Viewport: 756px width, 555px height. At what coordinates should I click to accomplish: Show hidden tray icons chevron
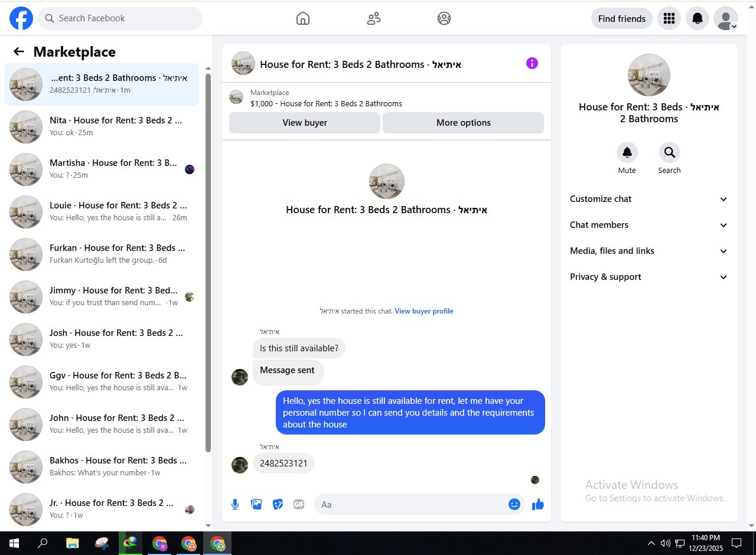pyautogui.click(x=651, y=543)
